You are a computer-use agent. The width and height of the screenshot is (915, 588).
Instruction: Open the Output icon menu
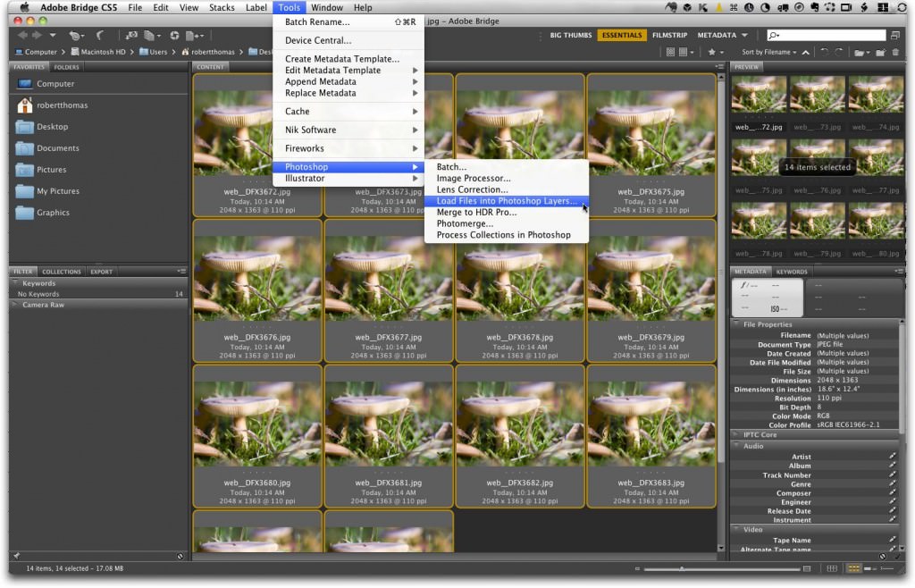click(x=194, y=36)
